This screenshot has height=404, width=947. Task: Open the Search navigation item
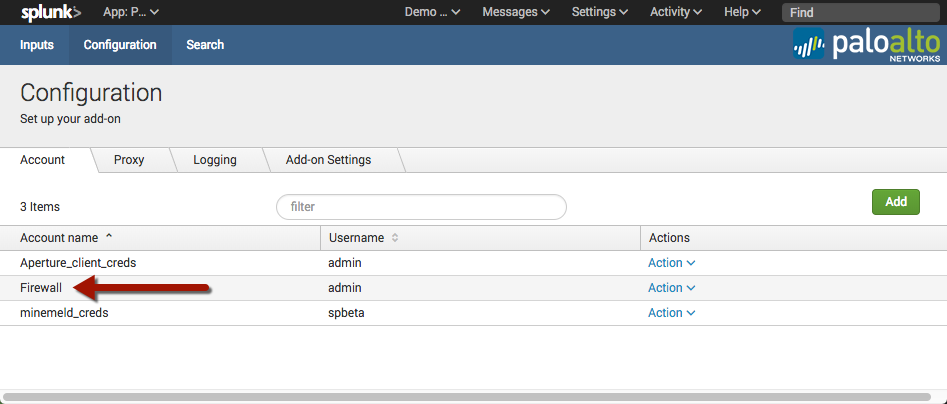click(205, 45)
